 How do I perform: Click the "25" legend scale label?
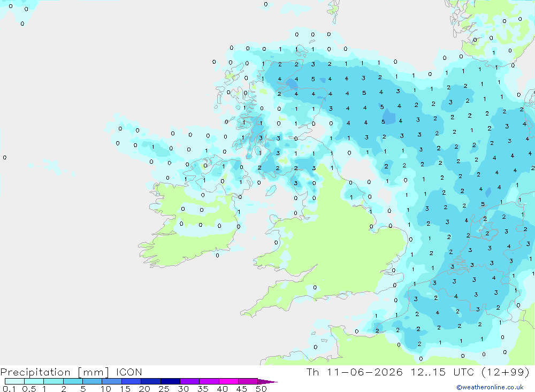coord(164,389)
